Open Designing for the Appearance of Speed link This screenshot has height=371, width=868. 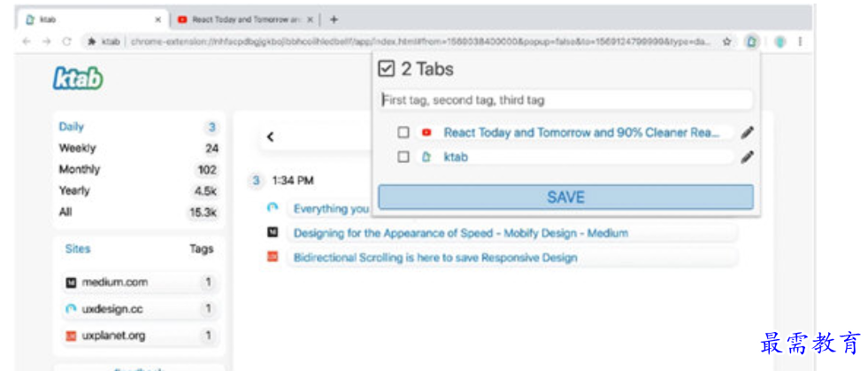pyautogui.click(x=460, y=233)
